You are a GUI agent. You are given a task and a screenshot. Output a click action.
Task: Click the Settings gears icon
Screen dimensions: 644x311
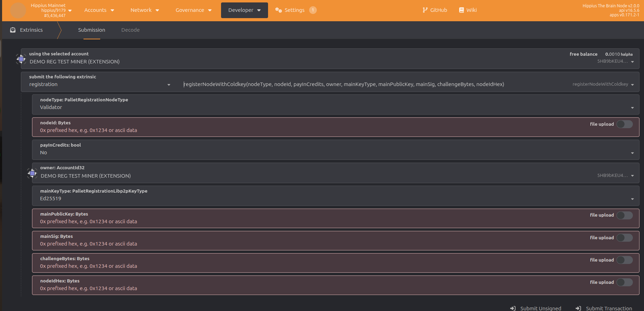click(x=278, y=10)
